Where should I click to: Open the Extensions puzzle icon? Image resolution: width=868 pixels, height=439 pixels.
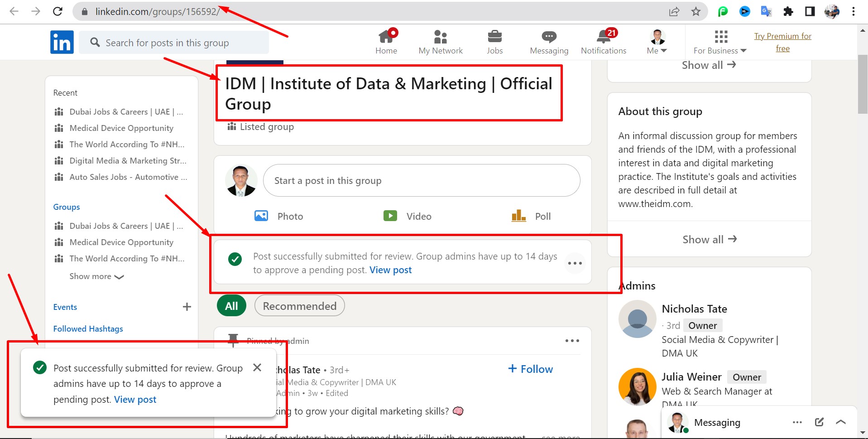tap(788, 11)
